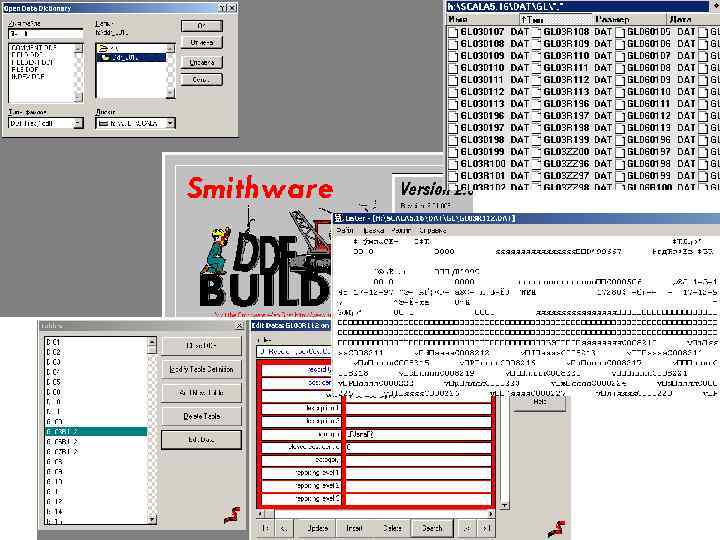
Task: Select COMMENT.DDF in the dictionary file list
Action: click(x=33, y=48)
